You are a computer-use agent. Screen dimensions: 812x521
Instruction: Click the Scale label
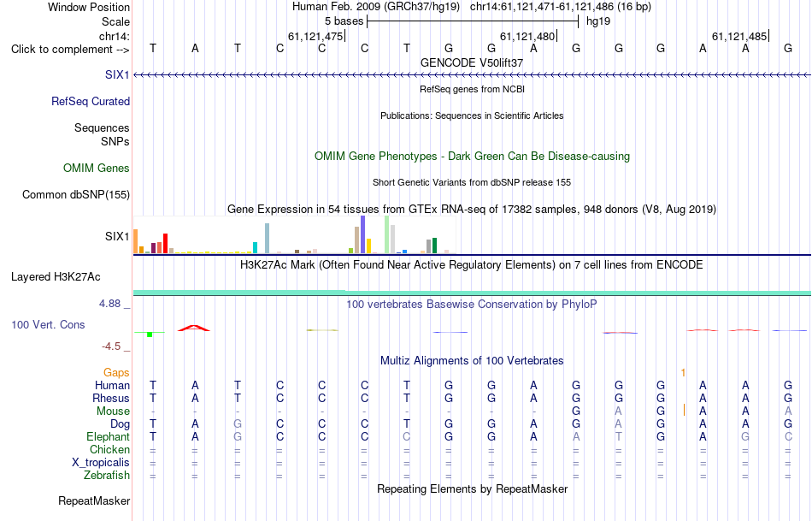pyautogui.click(x=115, y=21)
